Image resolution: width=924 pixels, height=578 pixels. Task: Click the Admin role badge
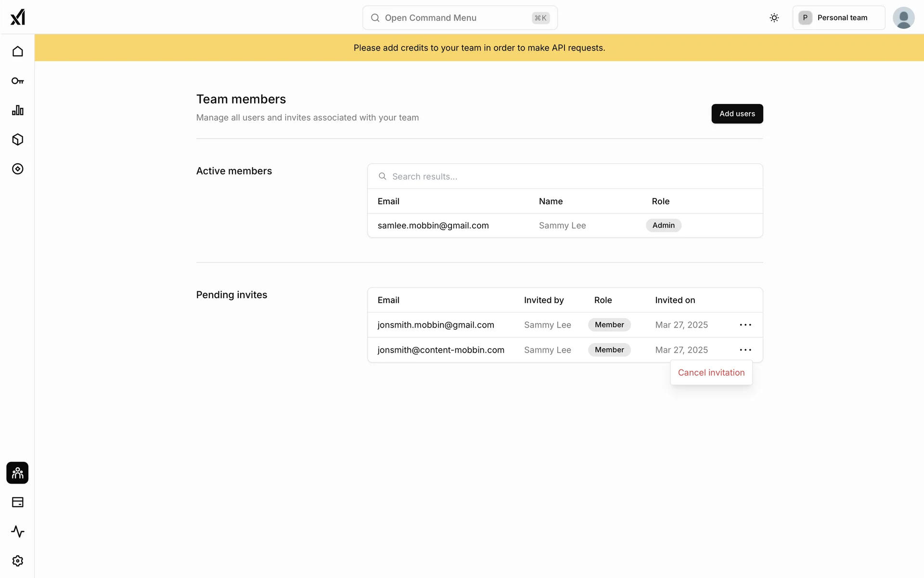pyautogui.click(x=663, y=225)
